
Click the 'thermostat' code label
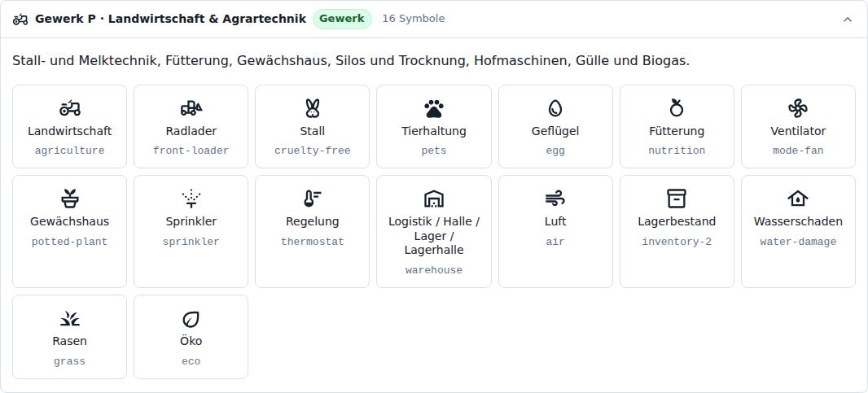(312, 242)
